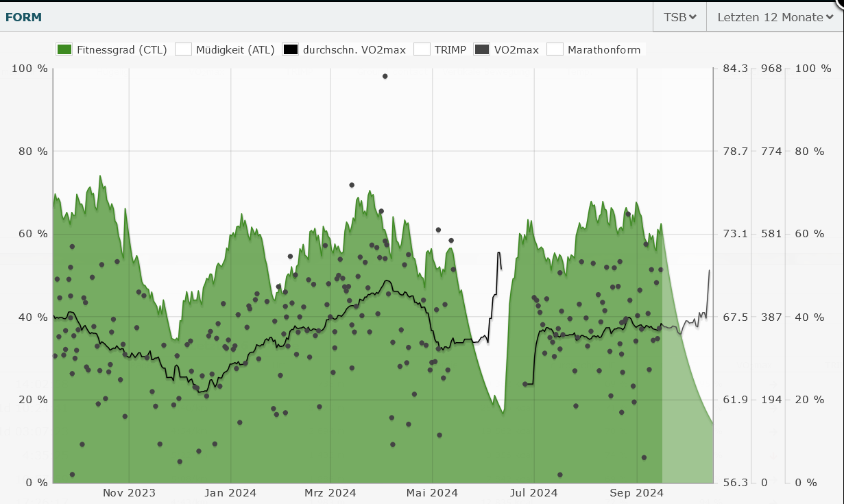Select the highest VO2max outlier dot near 100 %
This screenshot has height=504, width=844.
click(385, 76)
